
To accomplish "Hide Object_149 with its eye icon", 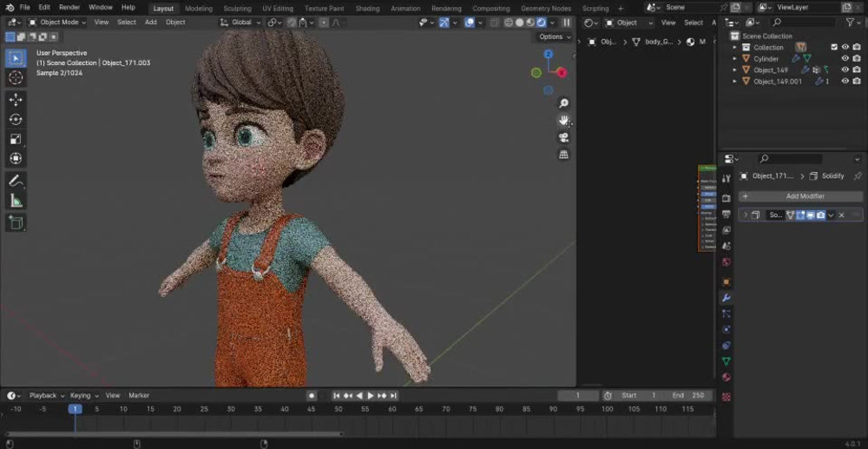I will (x=845, y=69).
